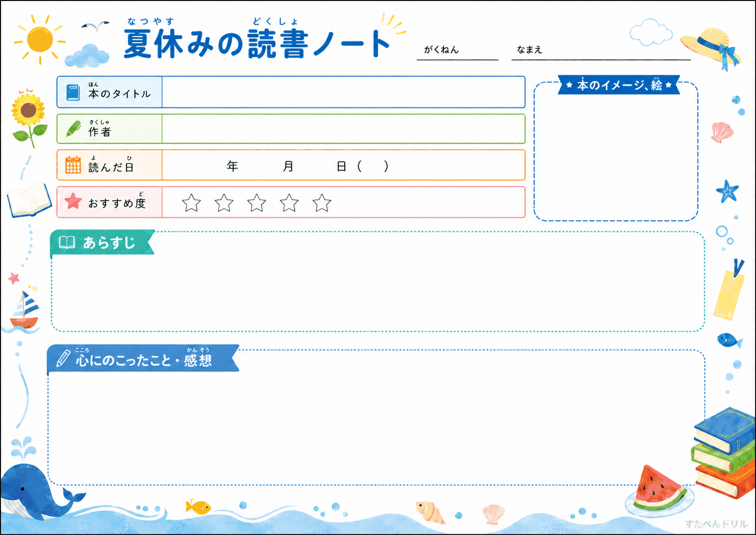
Task: Click the weekday parentheses in date row
Action: (x=373, y=166)
